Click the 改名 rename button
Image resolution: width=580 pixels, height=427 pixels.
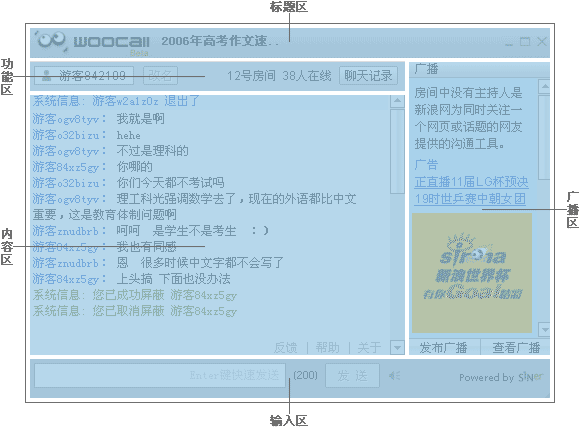pos(160,75)
